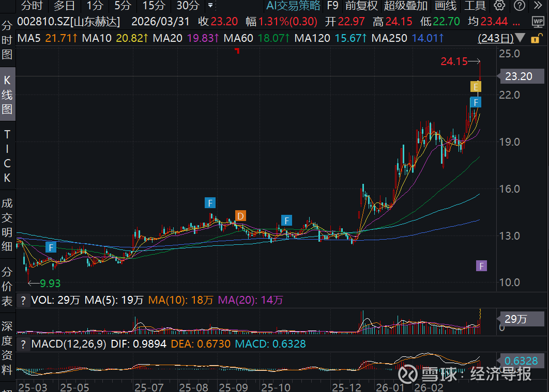Screen dimensions: 549x392
Task: Click the DIF: 0.9894 value
Action: 139,344
